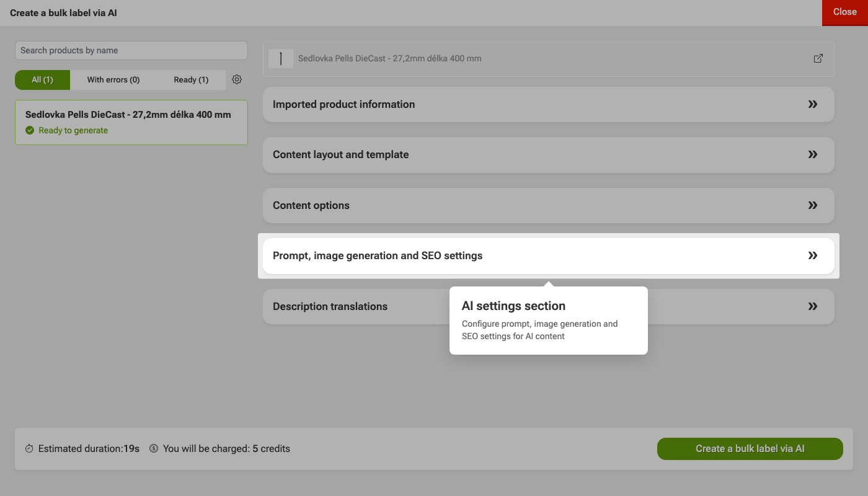Open Prompt, image generation and SEO settings
Viewport: 868px width, 496px height.
pyautogui.click(x=549, y=255)
